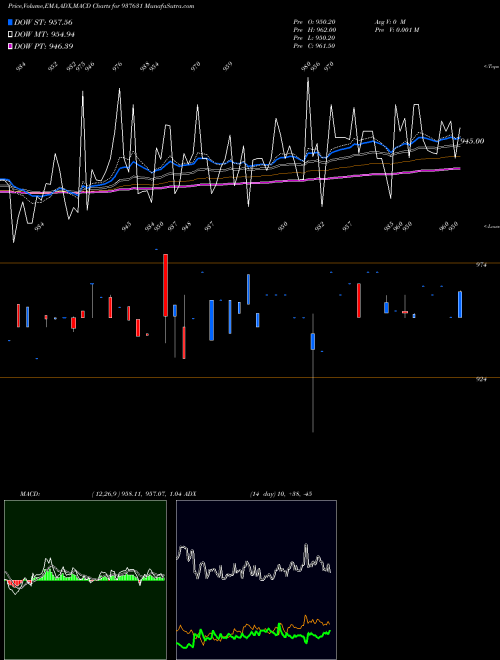The height and width of the screenshot is (660, 500).
Task: Click the 'Pre H: 962.60' value
Action: tap(314, 29)
